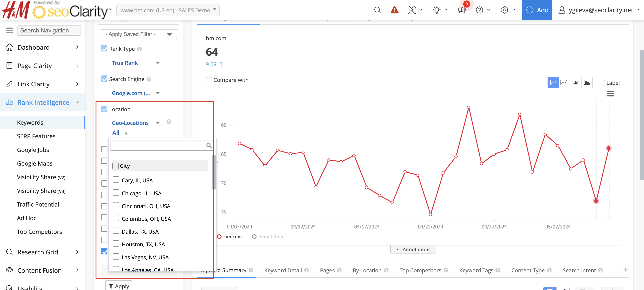Check the City group checkbox
644x290 pixels.
click(115, 166)
